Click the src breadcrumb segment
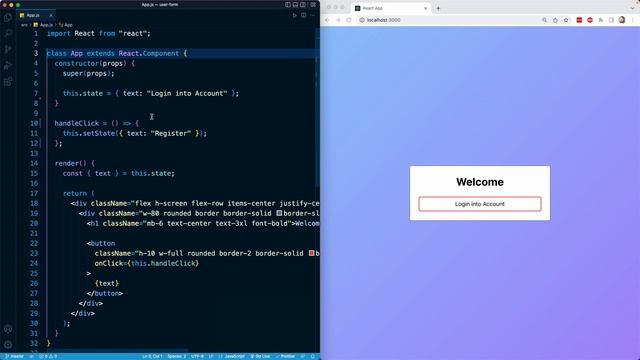Image resolution: width=640 pixels, height=360 pixels. [x=24, y=25]
